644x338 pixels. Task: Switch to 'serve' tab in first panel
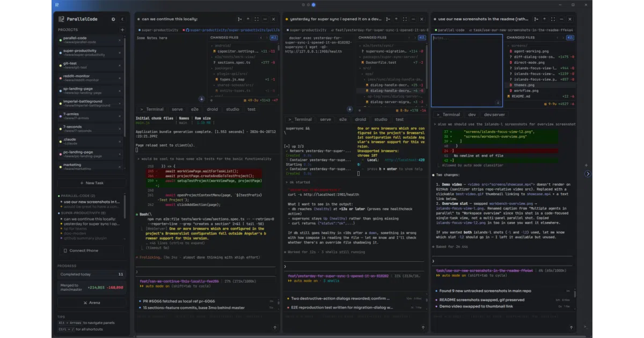click(177, 109)
